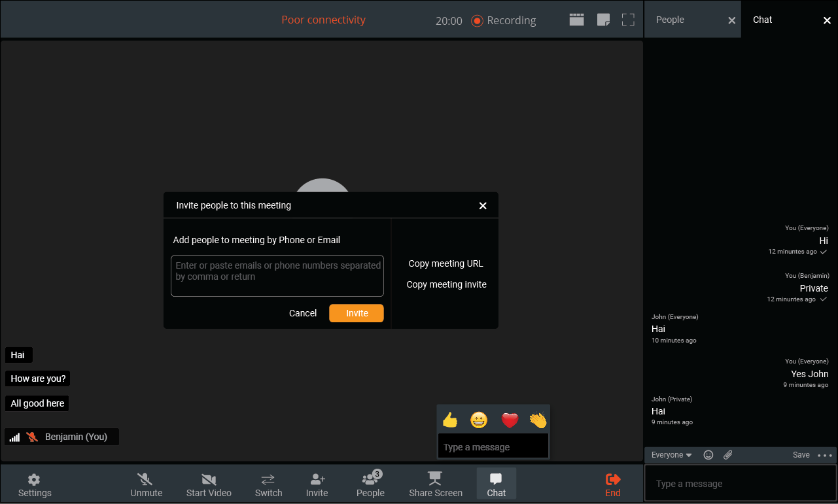Start Video from the toolbar
838x504 pixels.
tap(209, 485)
